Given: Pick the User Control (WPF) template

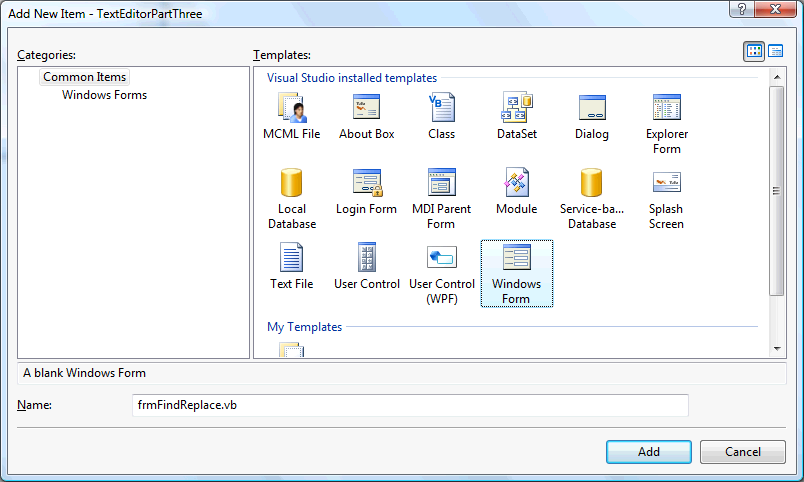Looking at the screenshot, I should [x=441, y=274].
